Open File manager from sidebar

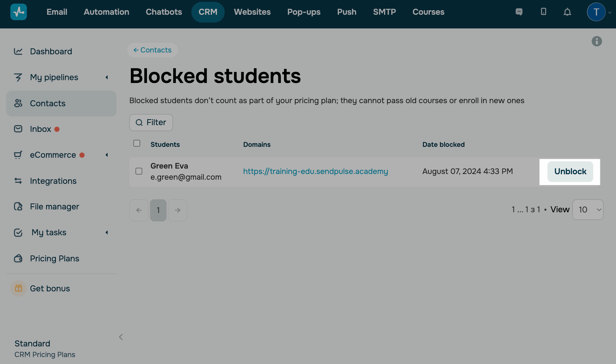coord(54,207)
